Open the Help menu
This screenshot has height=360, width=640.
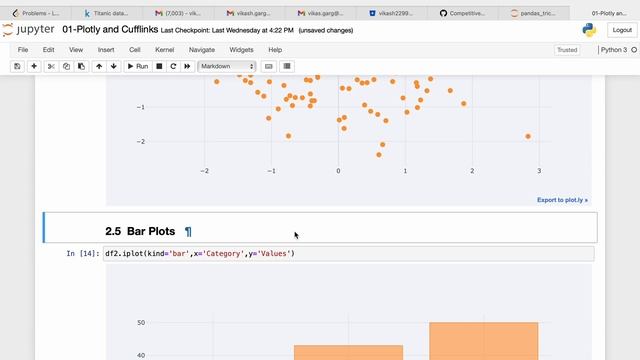(x=275, y=50)
